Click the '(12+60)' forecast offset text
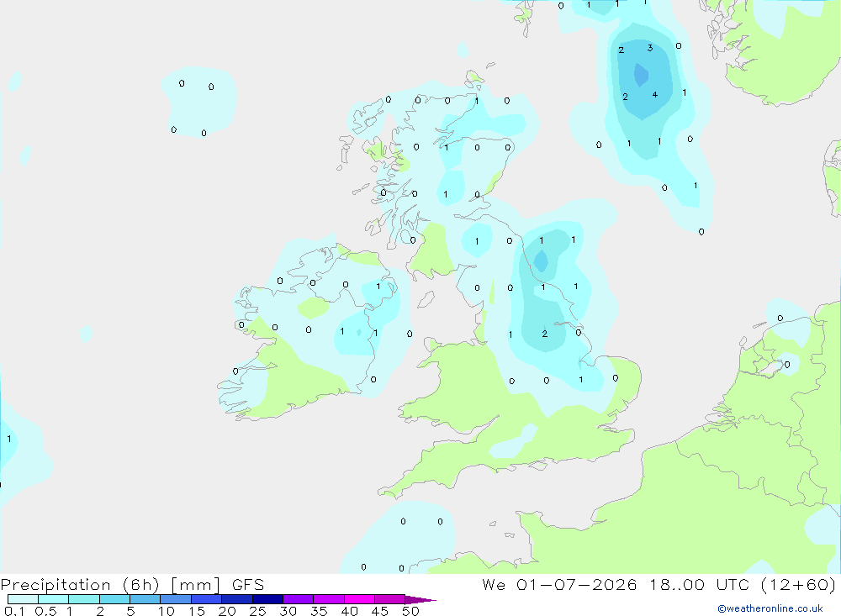The image size is (841, 616). point(799,585)
